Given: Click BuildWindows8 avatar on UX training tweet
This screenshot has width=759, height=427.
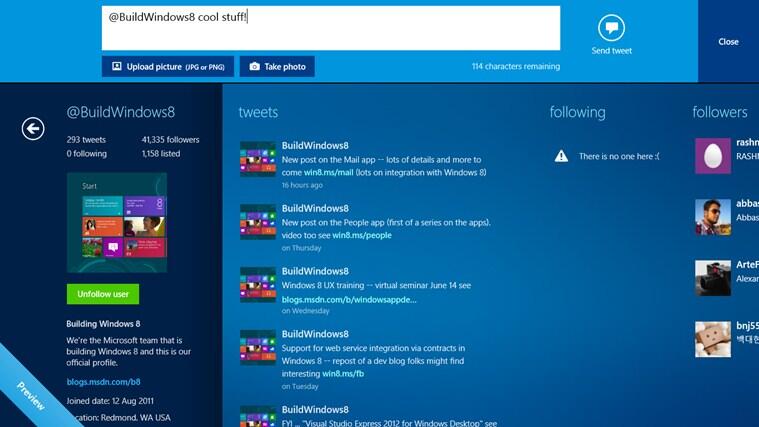Looking at the screenshot, I should pos(258,285).
